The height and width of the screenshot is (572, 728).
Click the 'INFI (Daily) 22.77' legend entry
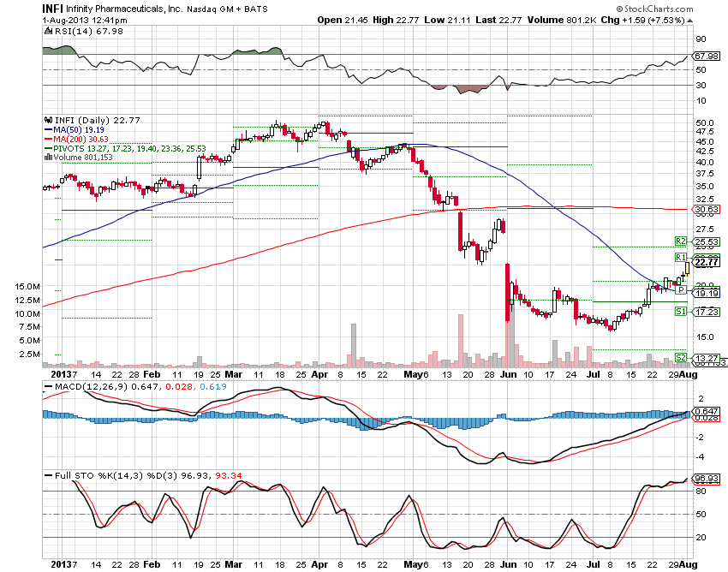(x=98, y=120)
